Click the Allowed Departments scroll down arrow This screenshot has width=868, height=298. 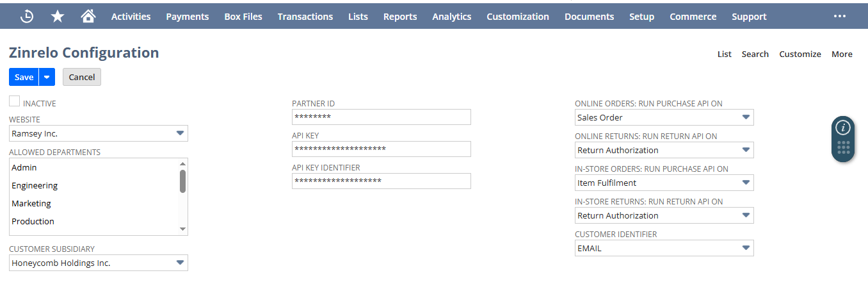182,229
